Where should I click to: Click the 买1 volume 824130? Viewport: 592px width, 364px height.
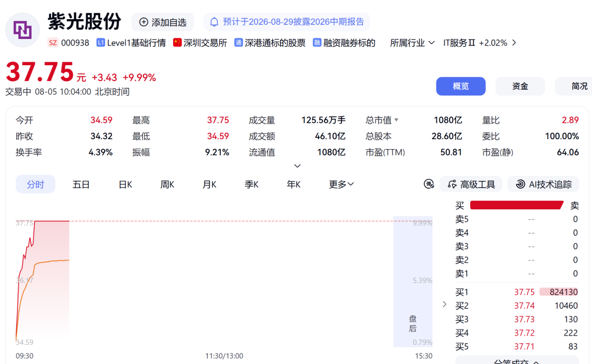(563, 292)
